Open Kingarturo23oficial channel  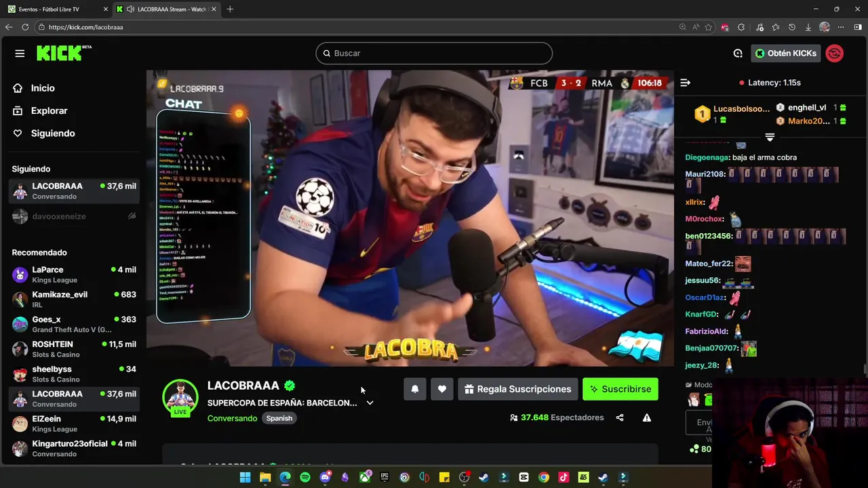coord(74,449)
